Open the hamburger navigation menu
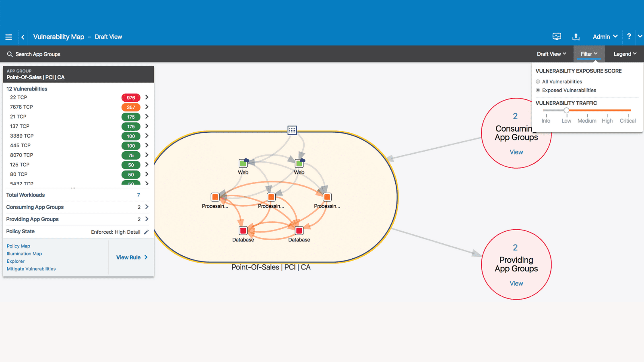The height and width of the screenshot is (362, 644). tap(8, 37)
